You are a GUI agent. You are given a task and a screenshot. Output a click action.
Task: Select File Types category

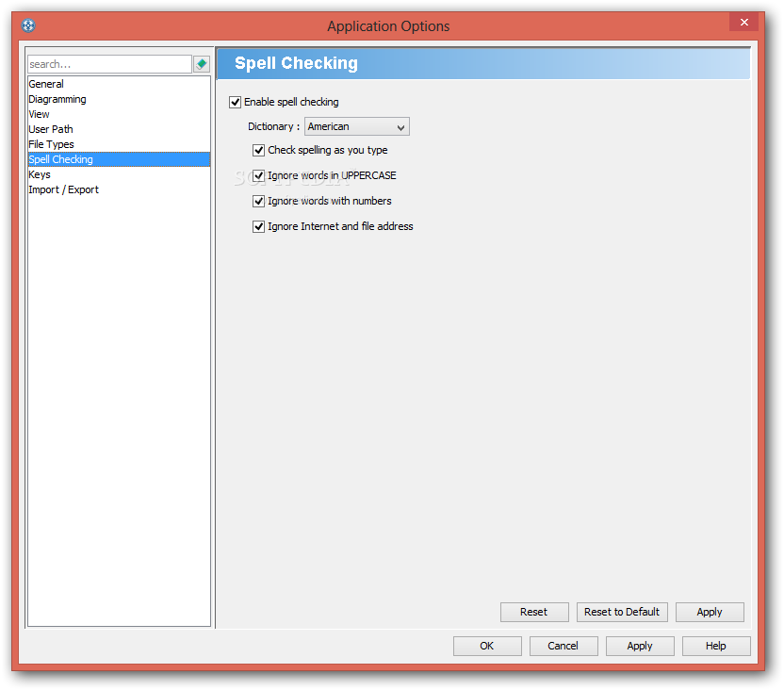click(119, 144)
